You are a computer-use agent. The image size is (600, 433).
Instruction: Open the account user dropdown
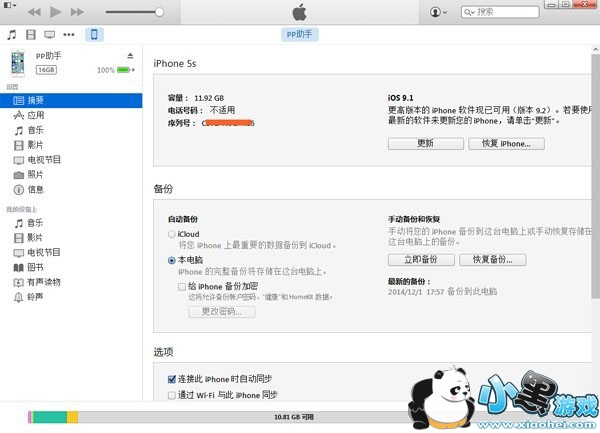[438, 12]
